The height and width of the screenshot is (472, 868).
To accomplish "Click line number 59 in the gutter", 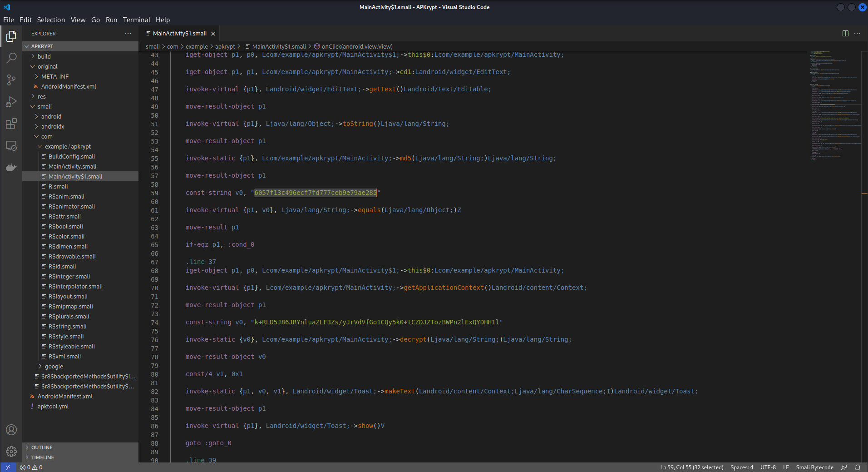I will [154, 193].
